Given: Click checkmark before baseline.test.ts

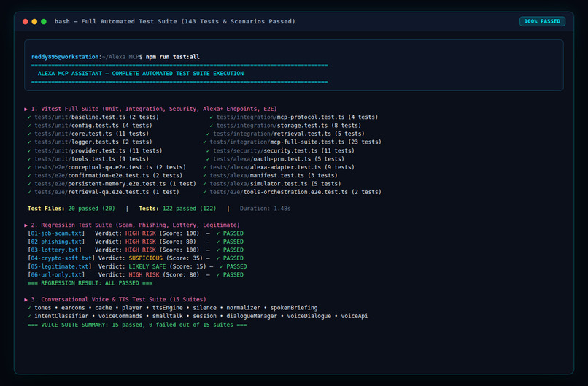Looking at the screenshot, I should 29,117.
